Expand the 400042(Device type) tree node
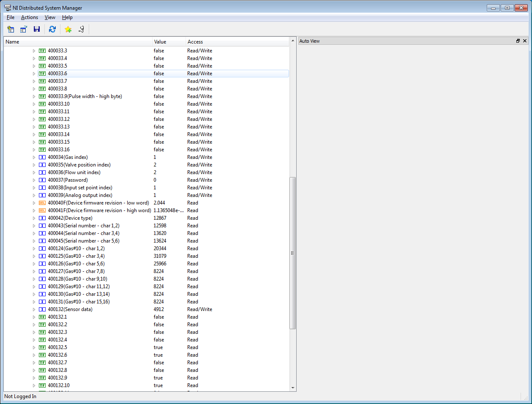532x404 pixels. point(34,218)
